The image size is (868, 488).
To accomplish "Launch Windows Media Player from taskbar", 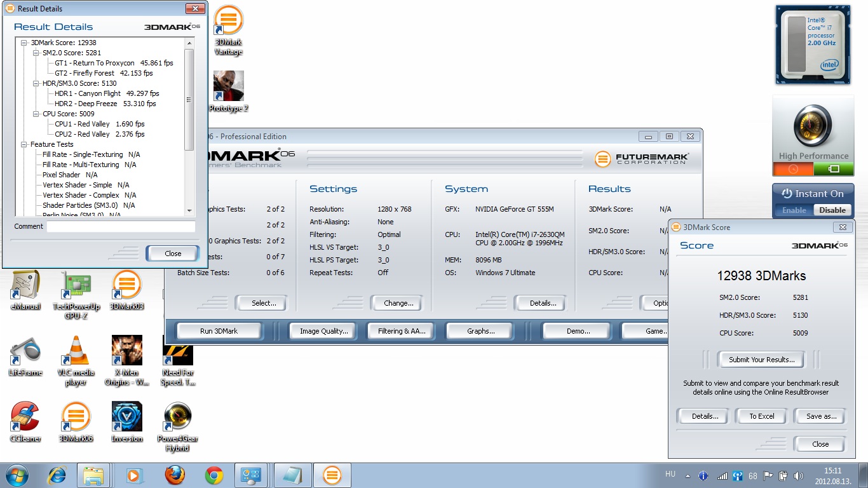I will tap(134, 475).
